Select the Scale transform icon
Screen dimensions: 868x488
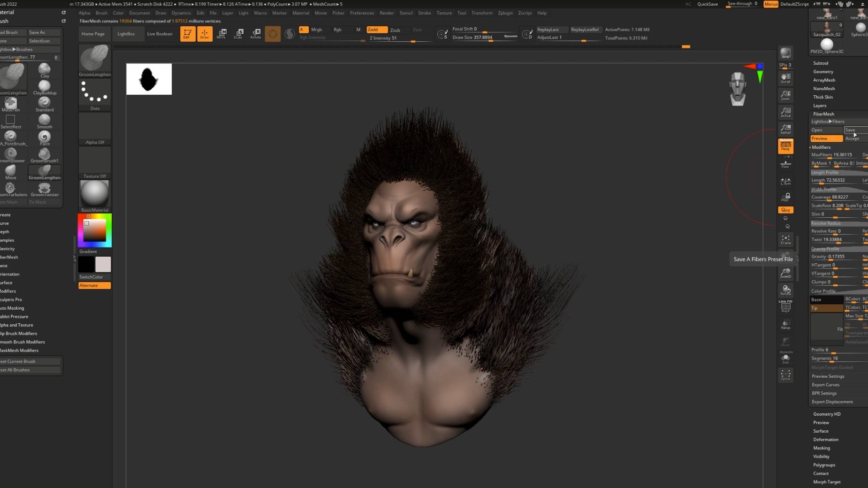(239, 34)
